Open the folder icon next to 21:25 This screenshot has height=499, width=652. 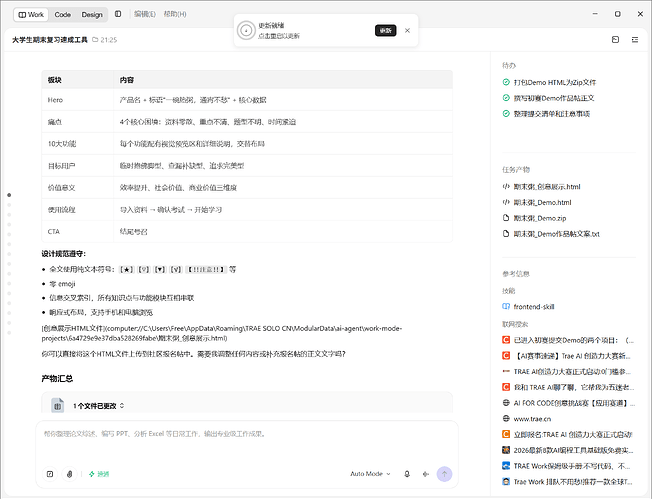click(95, 40)
